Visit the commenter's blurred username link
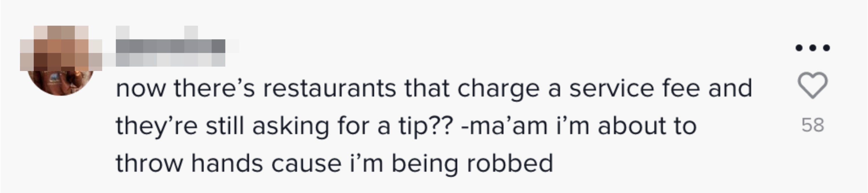The image size is (868, 193). (171, 46)
